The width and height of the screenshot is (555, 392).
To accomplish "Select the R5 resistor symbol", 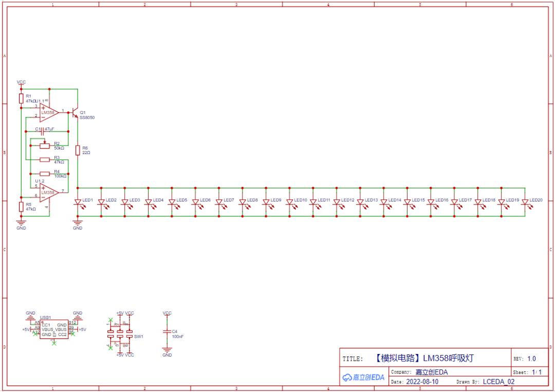I will click(21, 207).
